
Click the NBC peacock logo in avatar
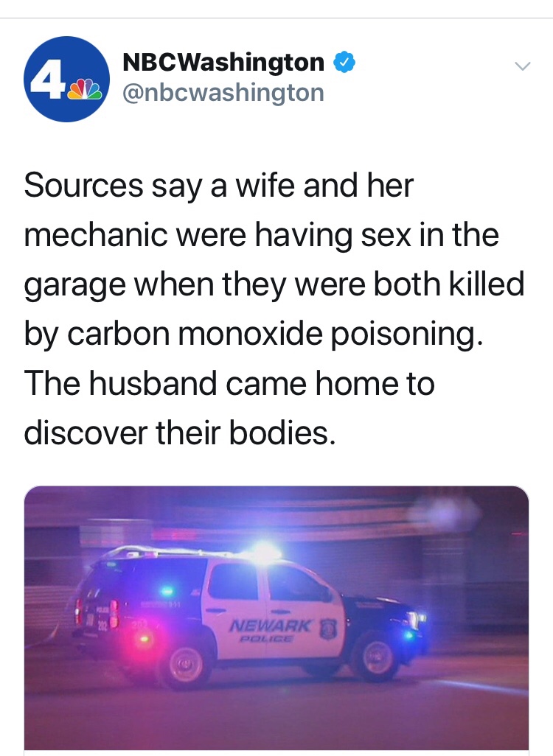[x=86, y=90]
